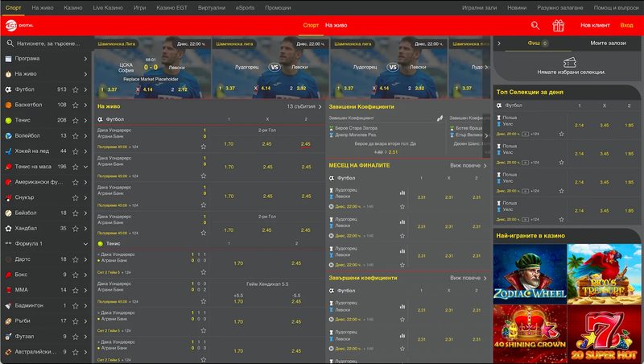
Task: Open the 13 събития live events arrow
Action: 320,106
